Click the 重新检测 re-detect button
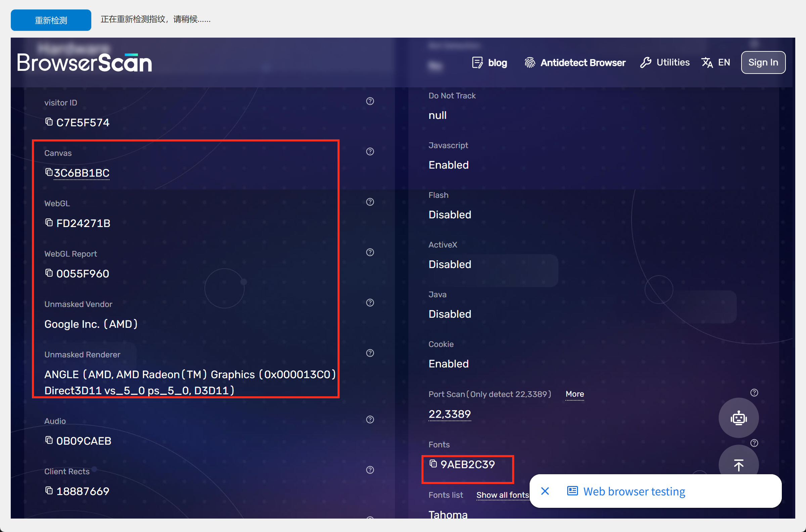This screenshot has height=532, width=806. click(51, 20)
